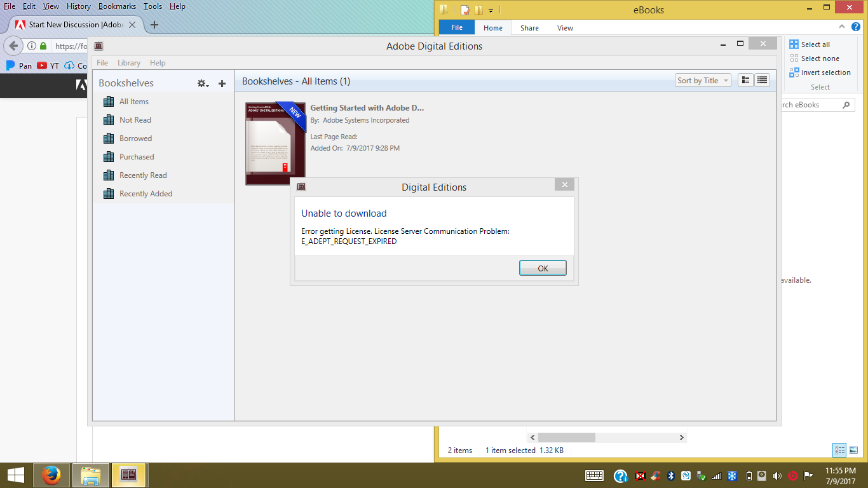
Task: Launch Firefox from the taskbar
Action: 51,475
